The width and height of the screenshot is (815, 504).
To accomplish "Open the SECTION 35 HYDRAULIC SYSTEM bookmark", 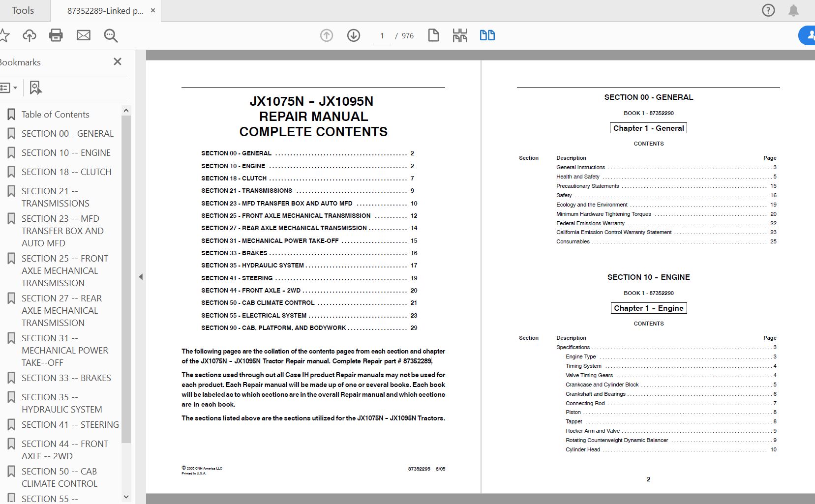I will click(62, 403).
